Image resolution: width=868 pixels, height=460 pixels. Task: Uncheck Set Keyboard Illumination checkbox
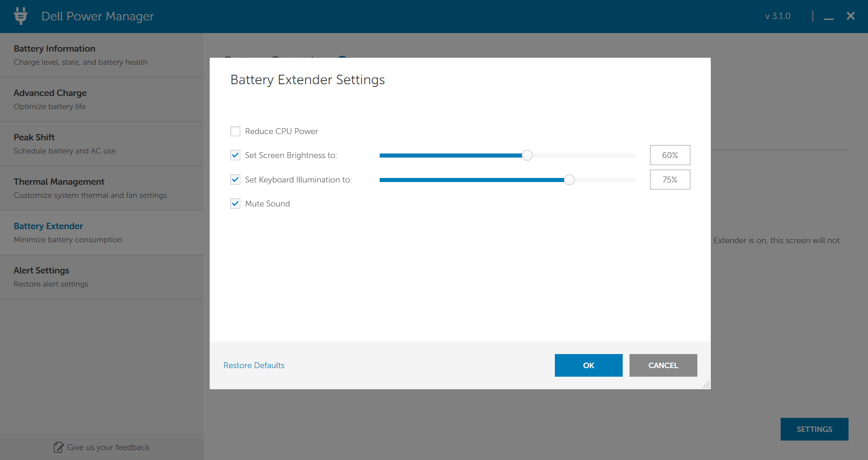(x=235, y=180)
